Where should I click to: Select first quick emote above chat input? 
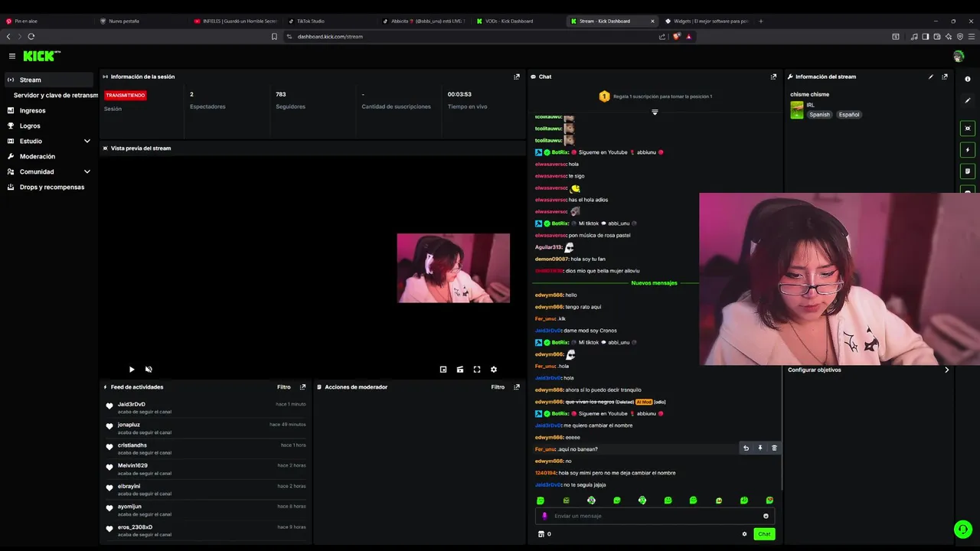[x=541, y=500]
